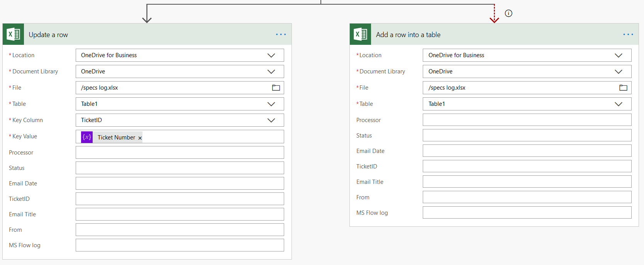The image size is (644, 265).
Task: Click Excel icon on Update a row card
Action: tap(14, 34)
